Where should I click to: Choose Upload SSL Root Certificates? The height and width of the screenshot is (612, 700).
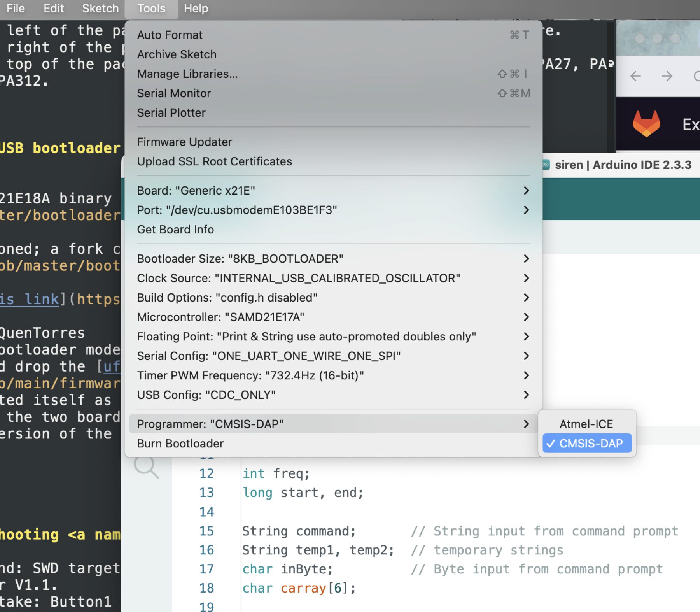coord(333,161)
